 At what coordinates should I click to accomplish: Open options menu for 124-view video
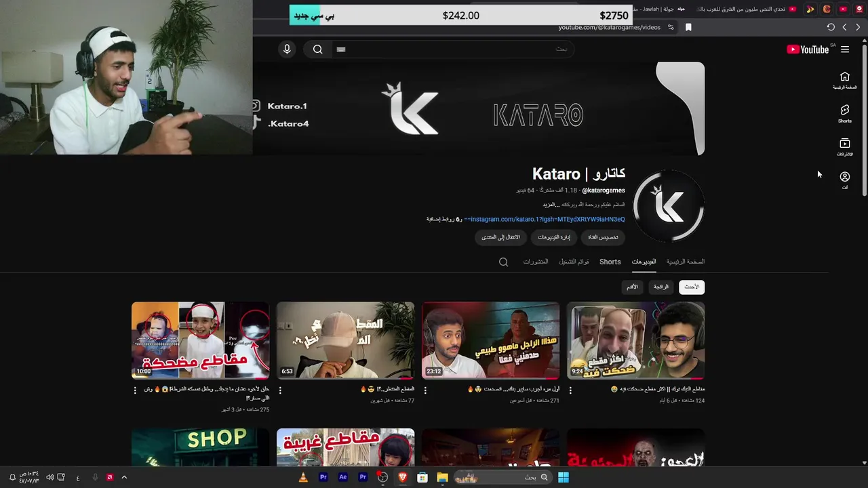coord(570,390)
